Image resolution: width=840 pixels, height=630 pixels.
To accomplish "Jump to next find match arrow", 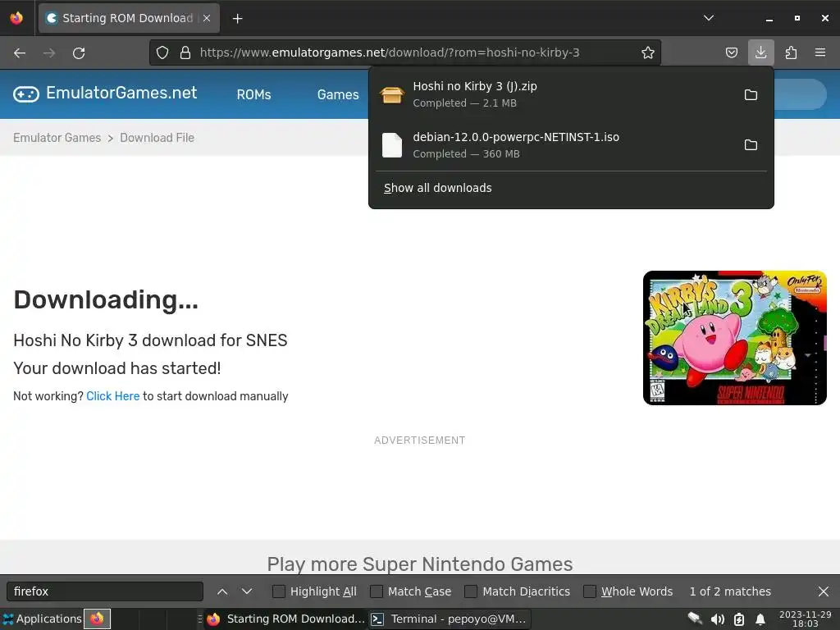I will point(246,591).
